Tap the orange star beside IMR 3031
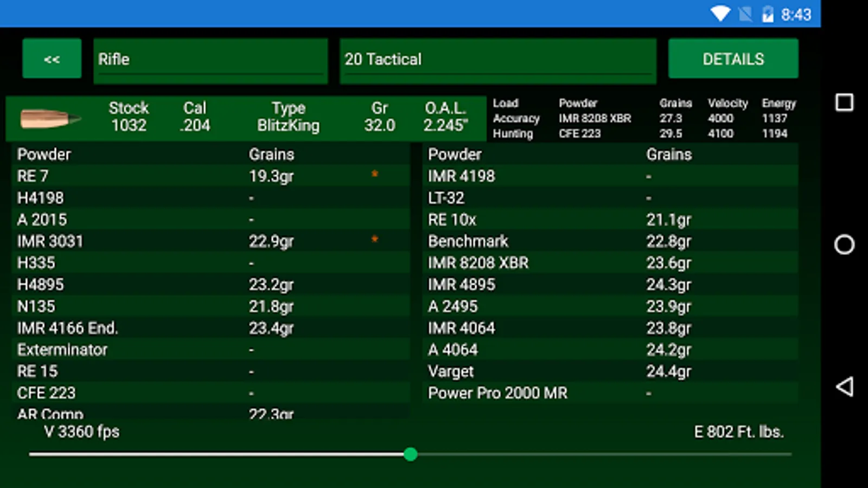The height and width of the screenshot is (488, 868). point(374,239)
